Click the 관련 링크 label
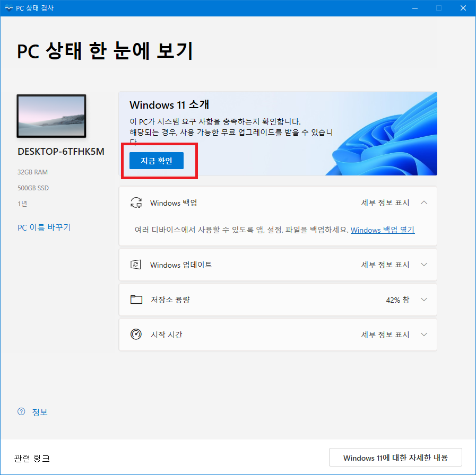Screen dimensions: 476x475 tap(32, 458)
